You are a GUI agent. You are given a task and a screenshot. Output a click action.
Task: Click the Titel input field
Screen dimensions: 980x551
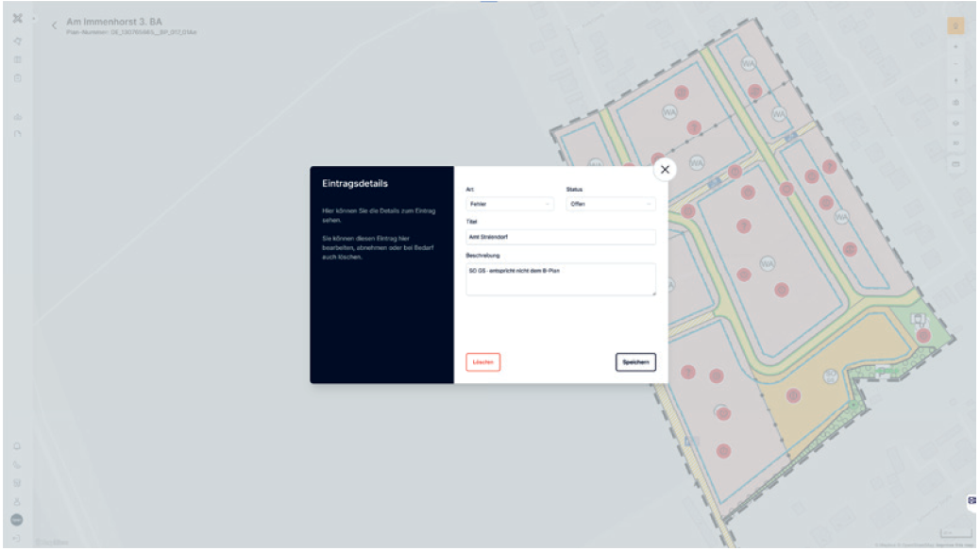point(561,237)
